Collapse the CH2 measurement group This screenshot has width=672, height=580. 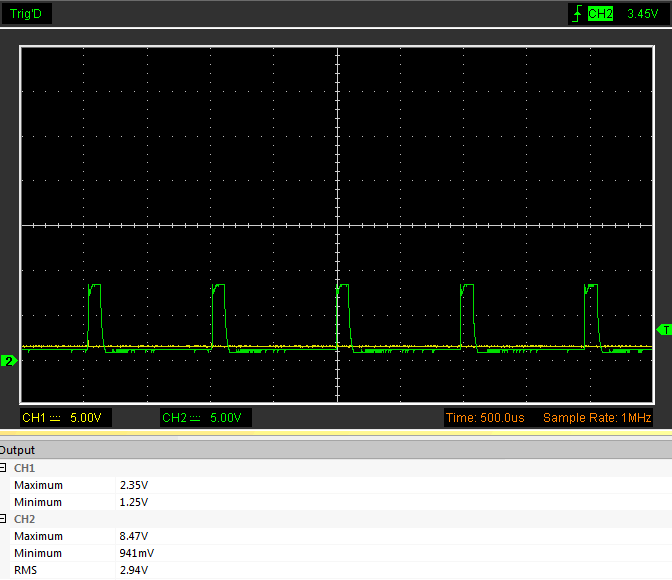pyautogui.click(x=4, y=519)
